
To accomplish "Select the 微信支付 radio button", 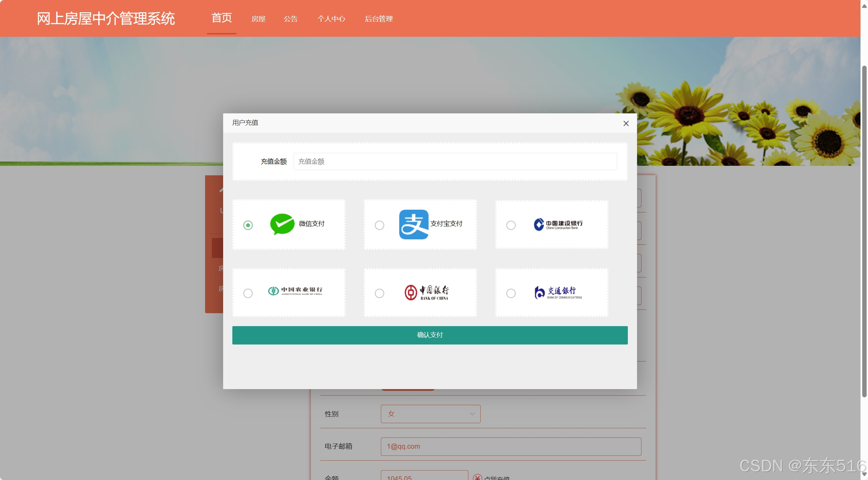I will pyautogui.click(x=248, y=225).
